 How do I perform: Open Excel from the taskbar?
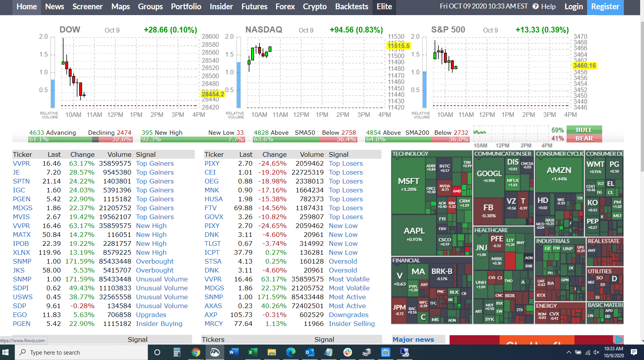coord(252,352)
